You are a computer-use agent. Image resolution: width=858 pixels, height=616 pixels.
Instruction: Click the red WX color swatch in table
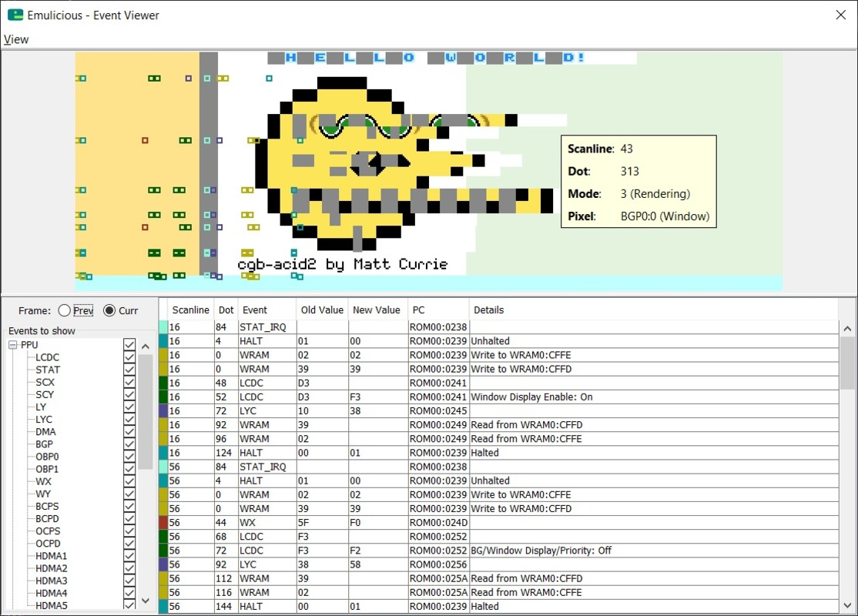163,523
